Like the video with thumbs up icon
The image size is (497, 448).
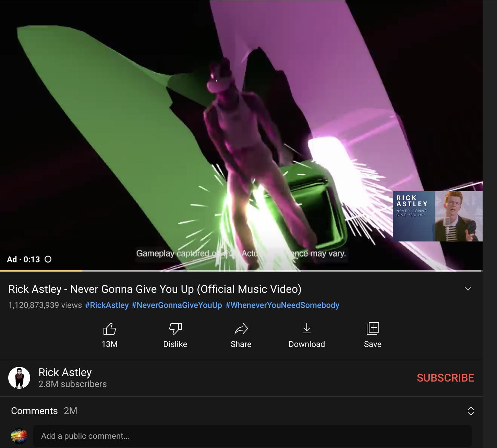click(109, 329)
